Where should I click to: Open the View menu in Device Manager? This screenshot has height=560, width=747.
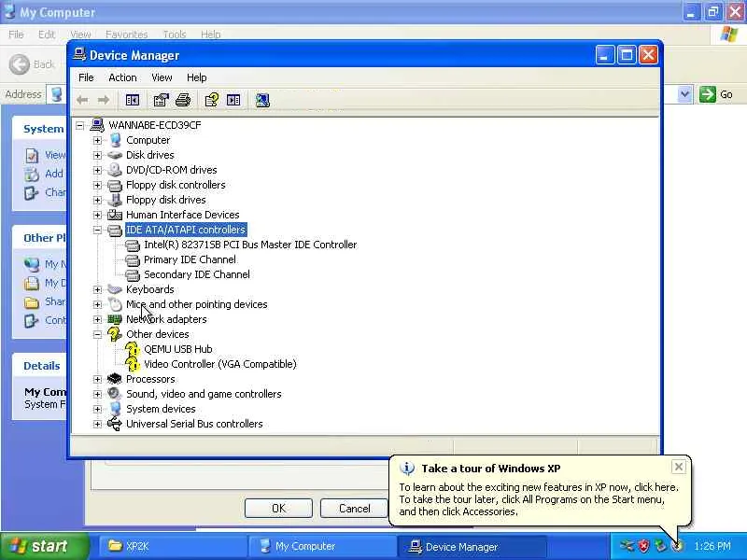click(x=162, y=77)
